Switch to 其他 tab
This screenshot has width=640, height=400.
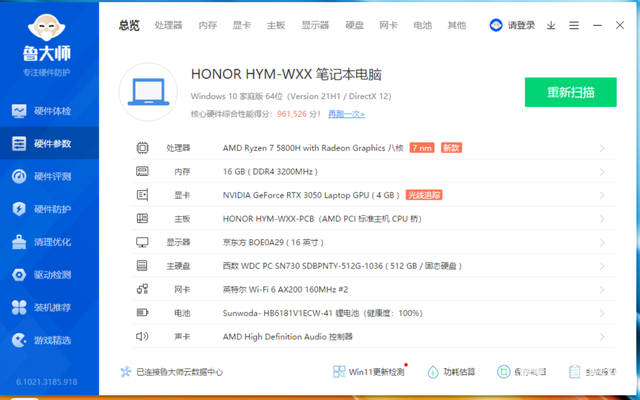pyautogui.click(x=457, y=25)
